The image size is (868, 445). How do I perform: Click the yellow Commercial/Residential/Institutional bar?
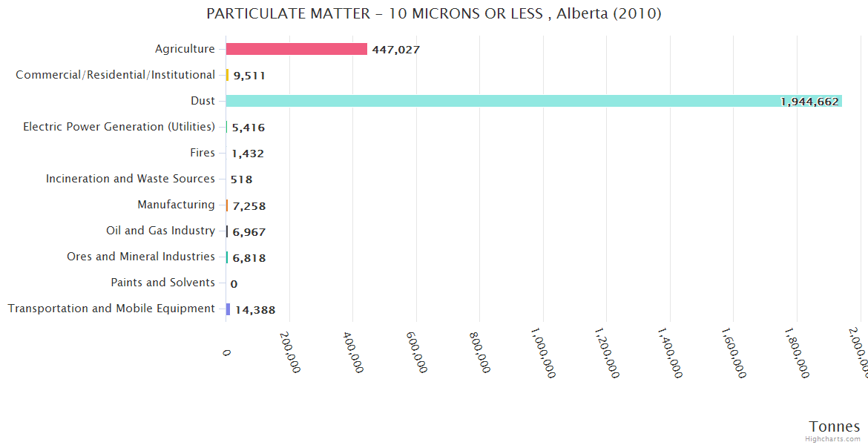click(x=227, y=75)
